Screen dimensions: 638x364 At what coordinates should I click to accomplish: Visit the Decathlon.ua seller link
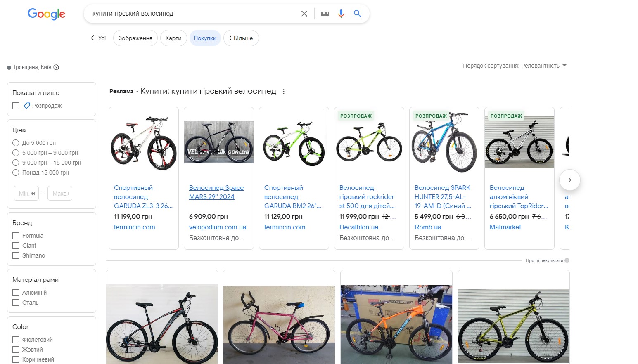click(x=358, y=227)
